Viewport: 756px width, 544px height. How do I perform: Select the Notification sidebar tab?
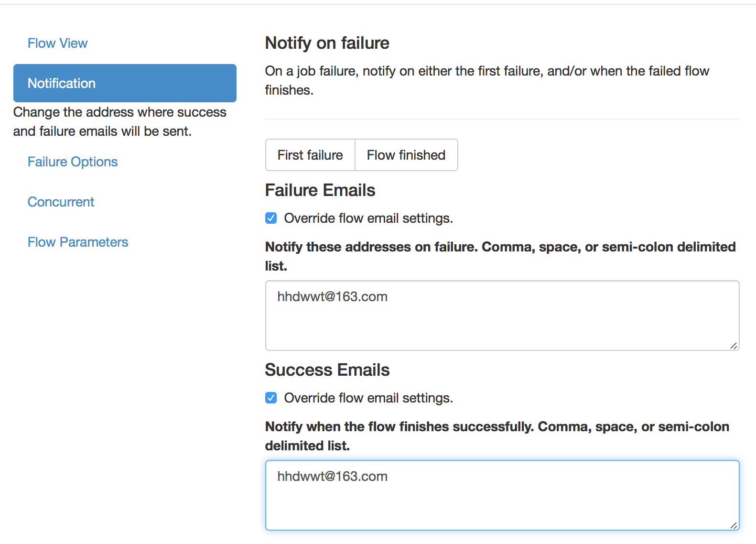(x=125, y=83)
